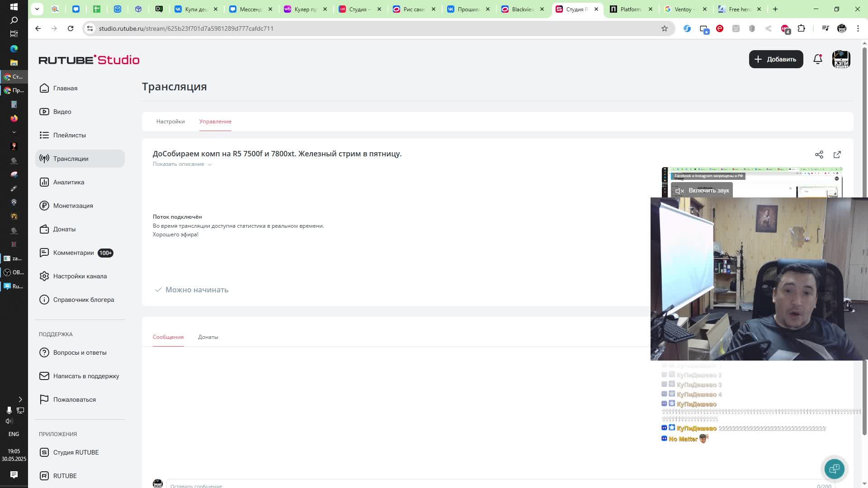
Task: Open notifications bell
Action: tap(817, 59)
